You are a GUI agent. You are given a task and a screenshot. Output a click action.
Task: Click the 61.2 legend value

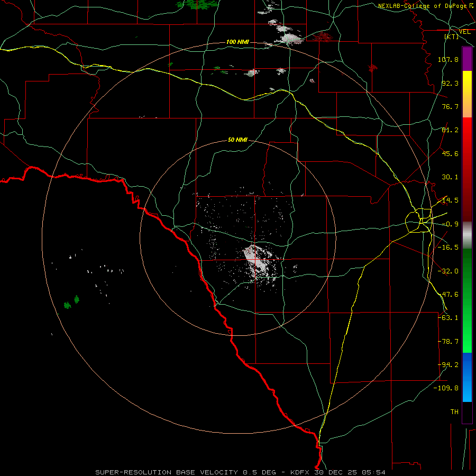(450, 130)
